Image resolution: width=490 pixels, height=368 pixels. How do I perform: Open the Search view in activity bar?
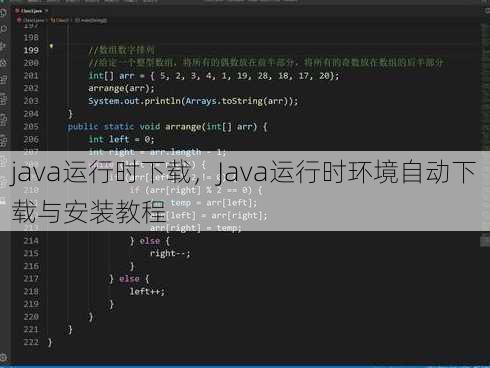(x=3, y=29)
